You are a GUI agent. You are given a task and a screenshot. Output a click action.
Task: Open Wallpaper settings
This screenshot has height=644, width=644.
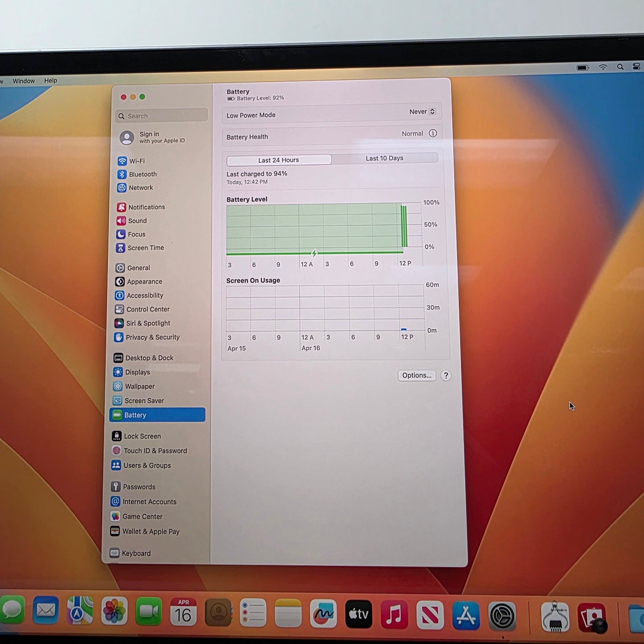[x=139, y=386]
